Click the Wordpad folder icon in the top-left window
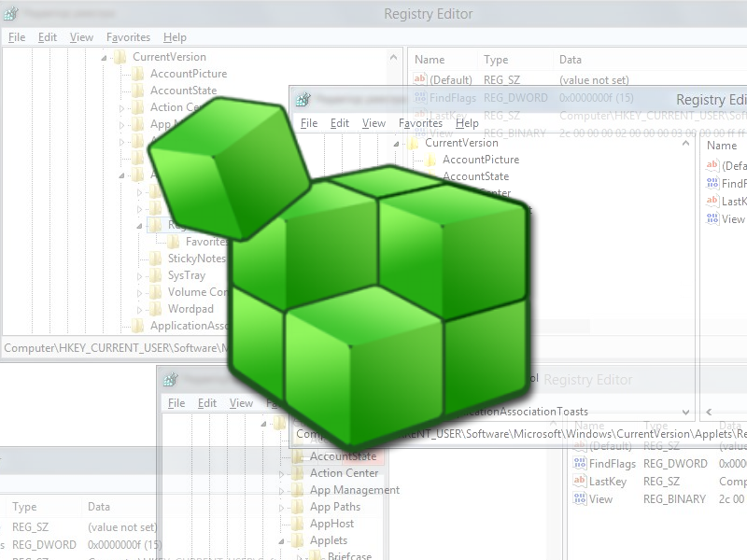This screenshot has height=560, width=747. click(x=155, y=309)
